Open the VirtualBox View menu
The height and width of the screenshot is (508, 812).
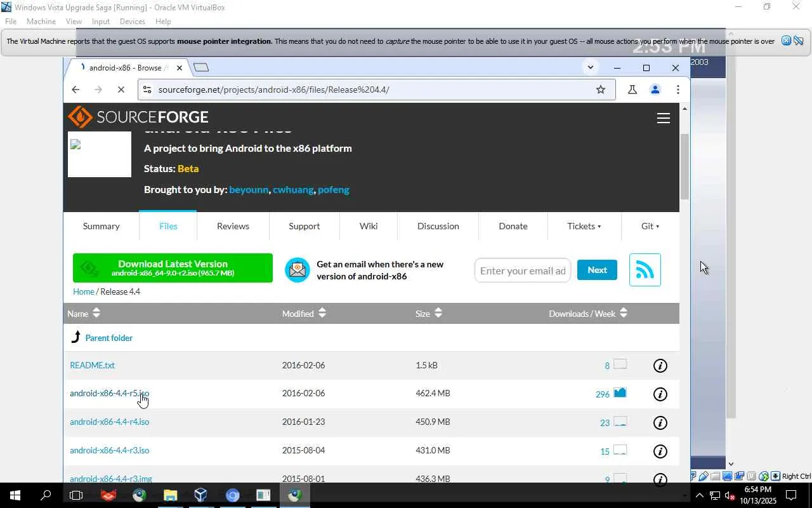point(74,22)
